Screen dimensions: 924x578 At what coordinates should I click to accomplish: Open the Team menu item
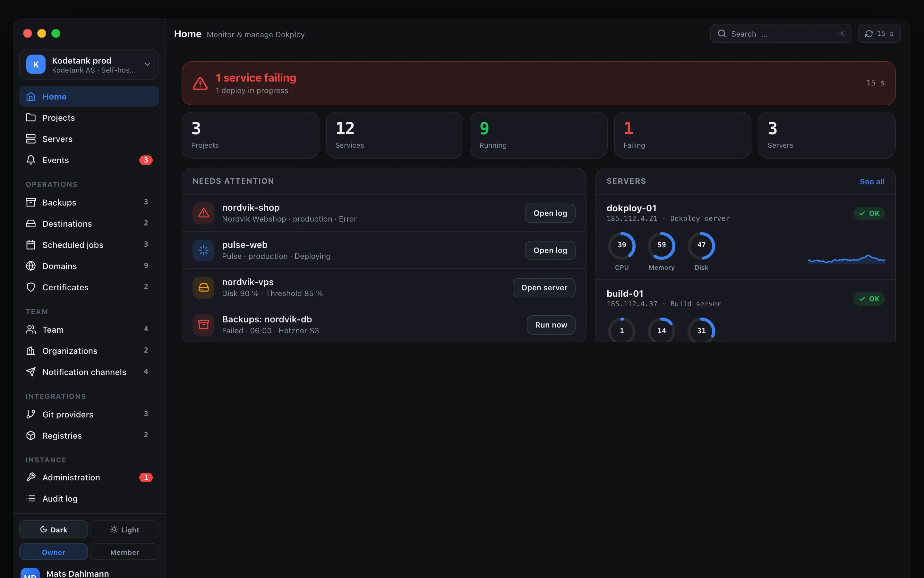tap(89, 329)
